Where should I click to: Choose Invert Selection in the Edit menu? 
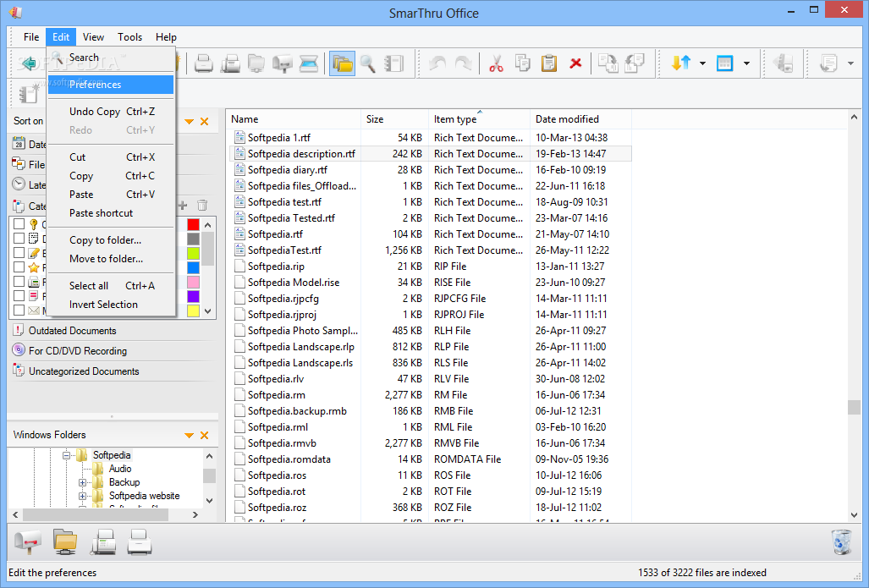click(111, 305)
